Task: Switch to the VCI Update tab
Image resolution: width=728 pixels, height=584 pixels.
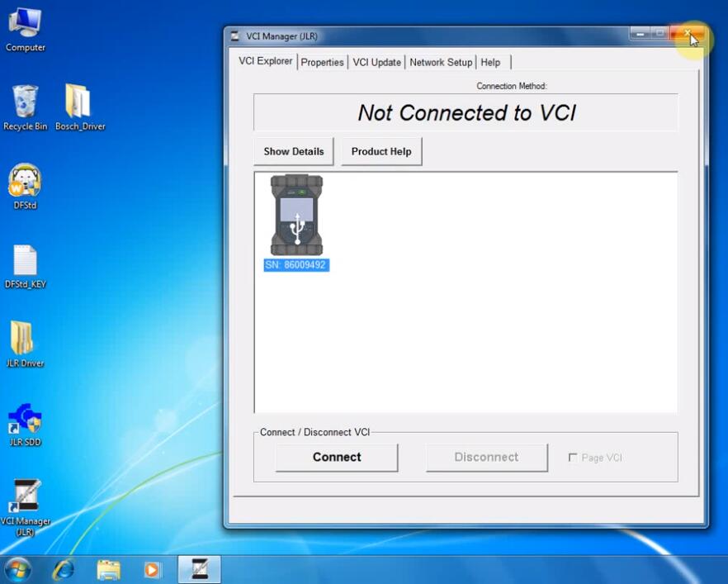Action: 376,62
